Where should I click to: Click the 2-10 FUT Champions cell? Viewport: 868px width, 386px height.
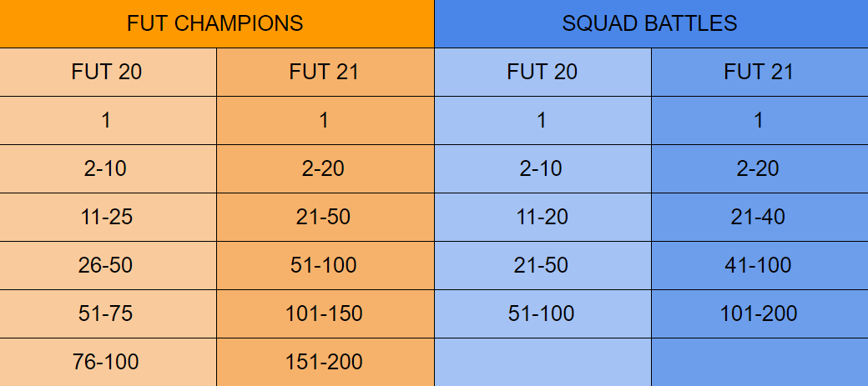tap(108, 169)
